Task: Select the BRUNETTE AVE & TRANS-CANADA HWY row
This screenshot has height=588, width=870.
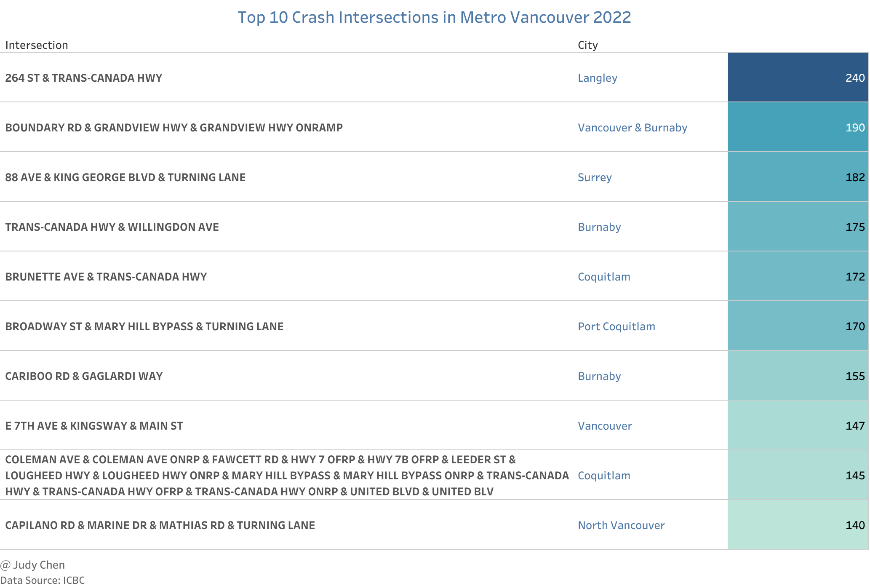Action: click(106, 277)
